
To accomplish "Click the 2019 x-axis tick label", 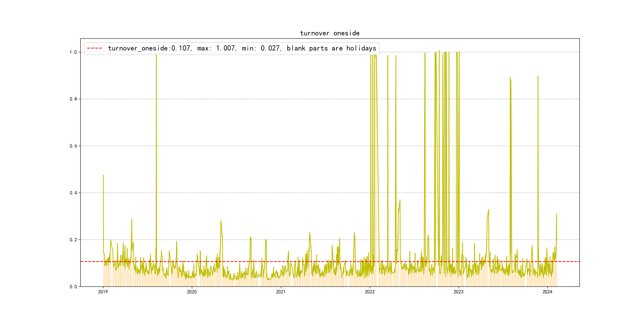I will (103, 292).
